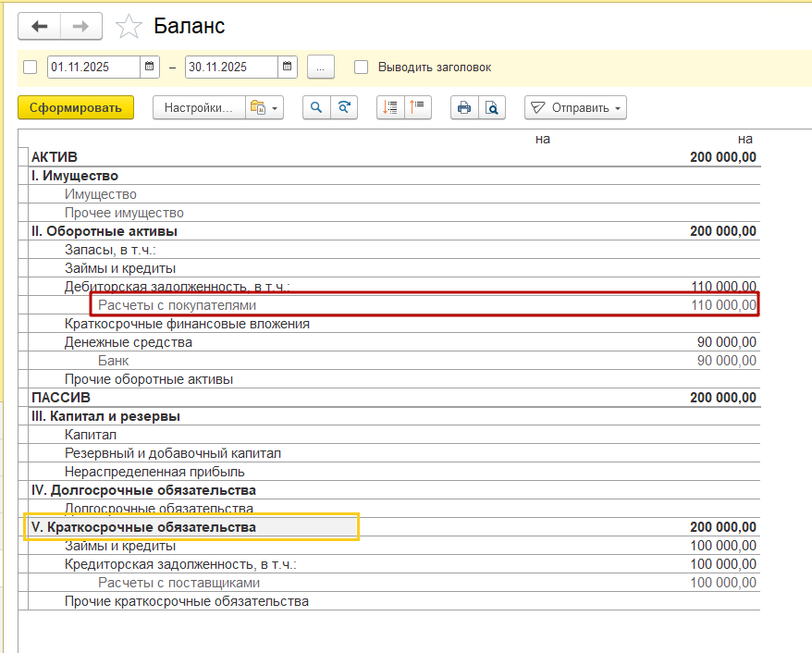
Task: Click the back navigation arrow
Action: click(40, 26)
